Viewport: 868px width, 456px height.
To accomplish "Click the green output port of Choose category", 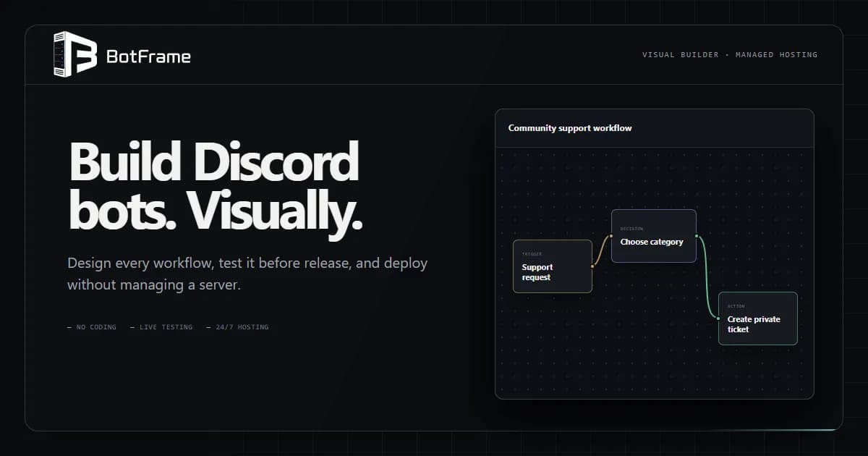I will click(x=697, y=236).
